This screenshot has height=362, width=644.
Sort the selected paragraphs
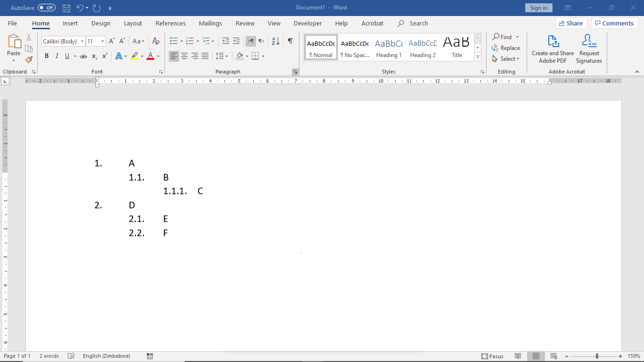[276, 41]
